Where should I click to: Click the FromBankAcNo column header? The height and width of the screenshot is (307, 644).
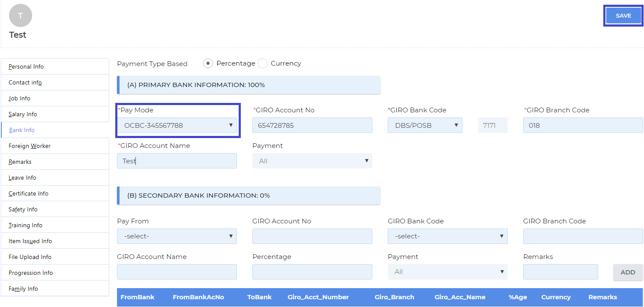click(198, 297)
